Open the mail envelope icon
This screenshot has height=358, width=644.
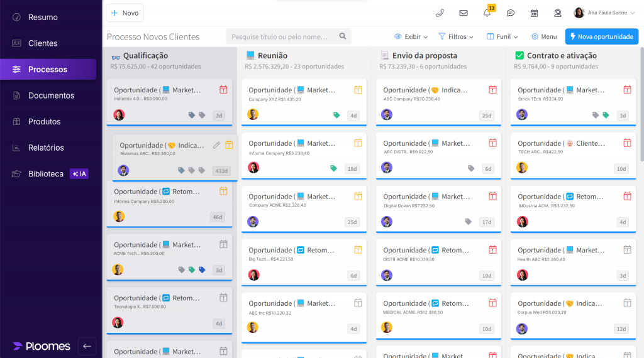pos(464,13)
